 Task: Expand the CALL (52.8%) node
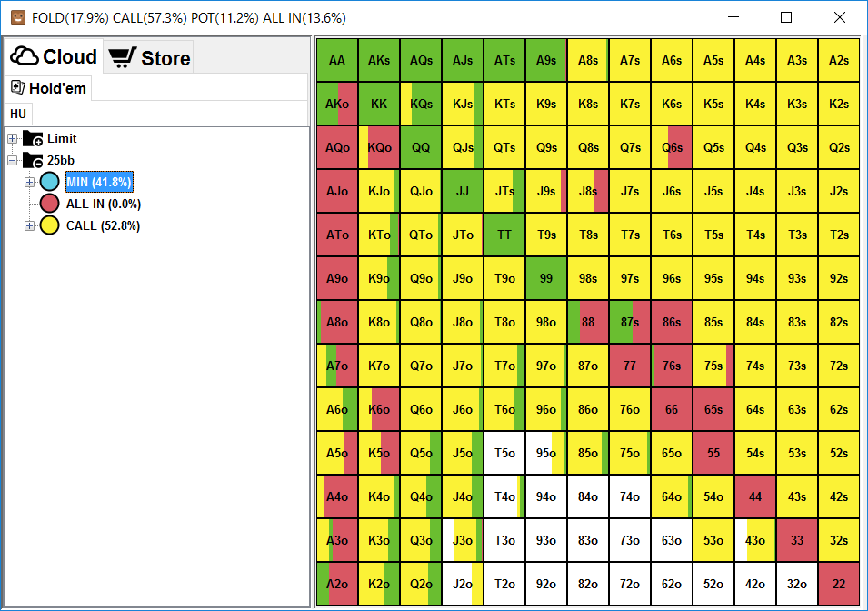[29, 225]
